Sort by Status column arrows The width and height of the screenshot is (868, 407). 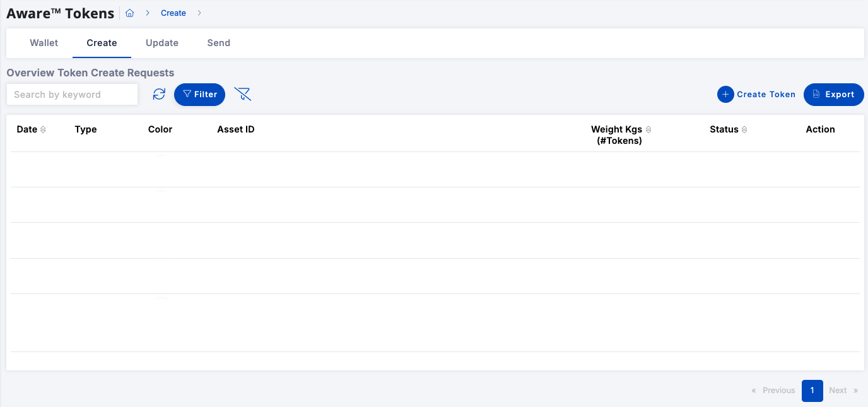pos(744,129)
